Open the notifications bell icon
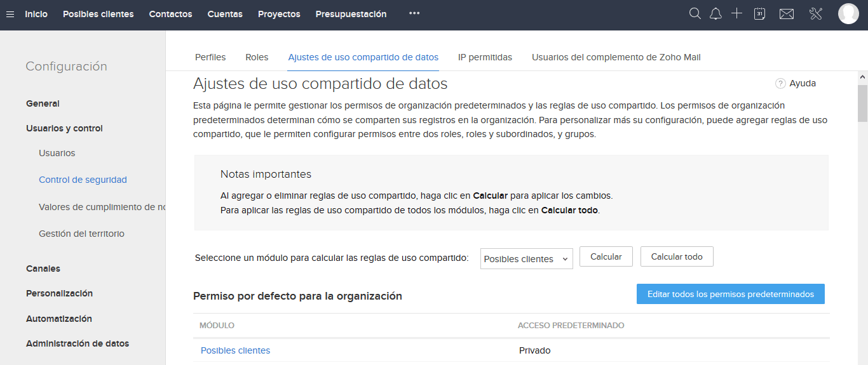Image resolution: width=868 pixels, height=365 pixels. point(715,13)
